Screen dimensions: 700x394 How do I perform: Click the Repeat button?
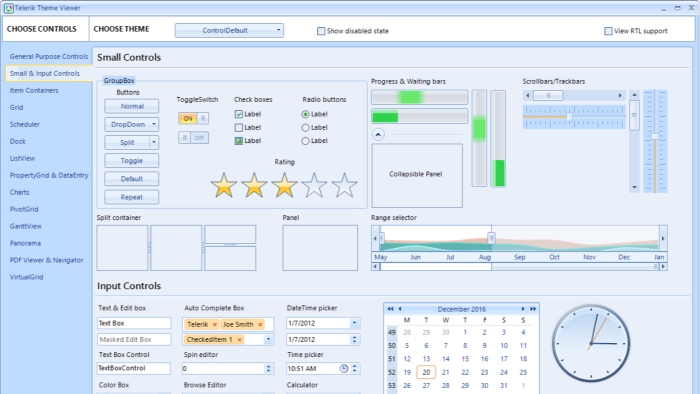coord(132,197)
